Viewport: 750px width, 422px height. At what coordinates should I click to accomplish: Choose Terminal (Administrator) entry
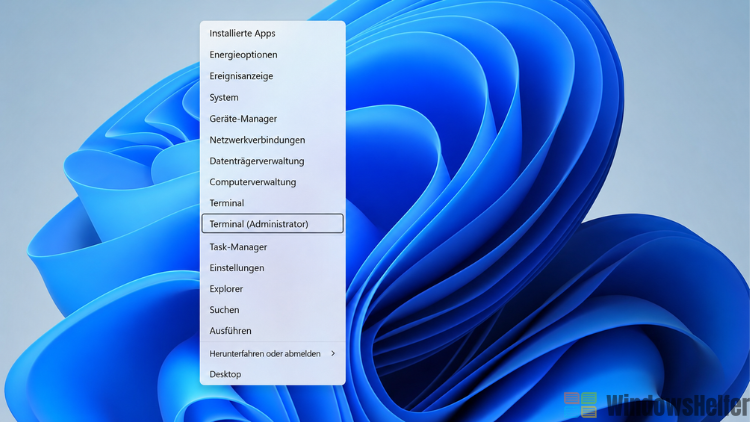pos(273,223)
